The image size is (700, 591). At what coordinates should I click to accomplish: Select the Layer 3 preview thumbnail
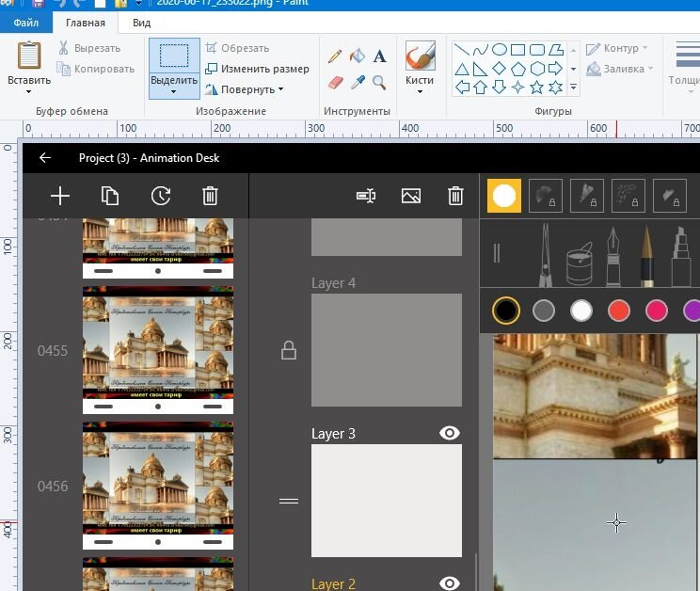point(387,501)
